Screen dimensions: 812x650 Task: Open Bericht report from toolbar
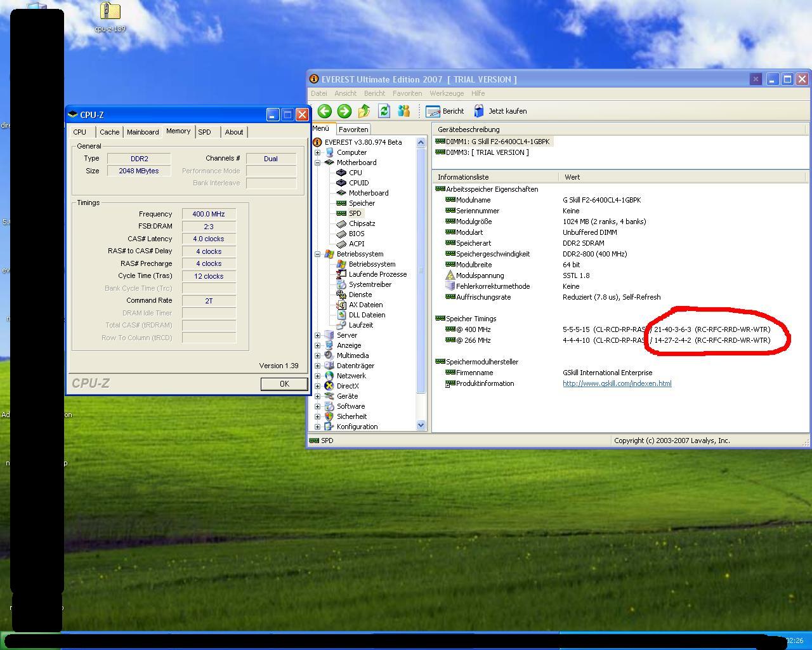(x=445, y=111)
